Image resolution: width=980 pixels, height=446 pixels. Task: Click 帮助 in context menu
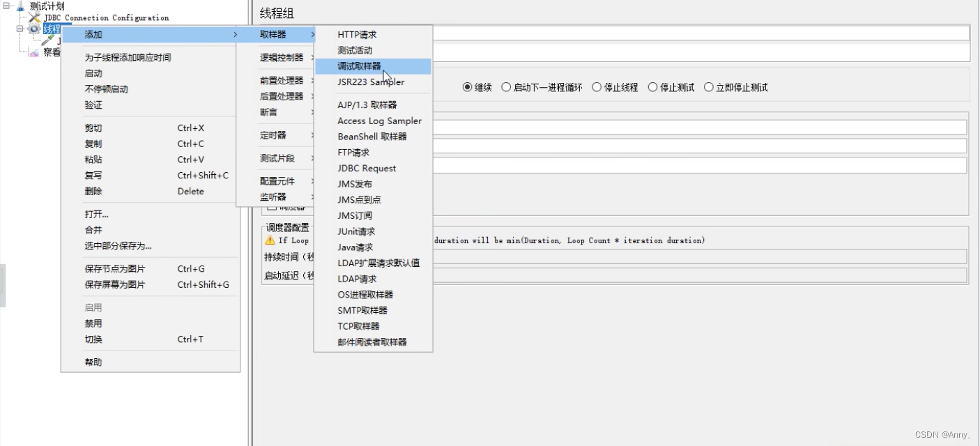[151, 362]
